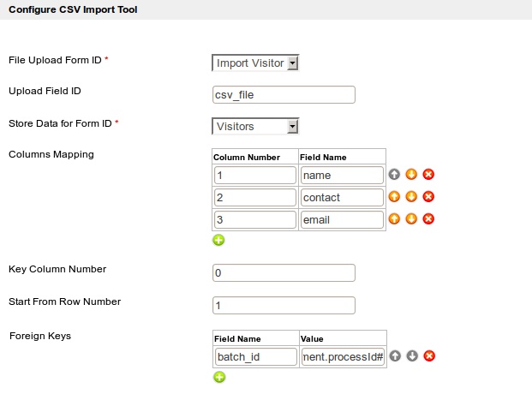This screenshot has width=532, height=400.
Task: Edit the foreign key Value input
Action: coord(342,356)
